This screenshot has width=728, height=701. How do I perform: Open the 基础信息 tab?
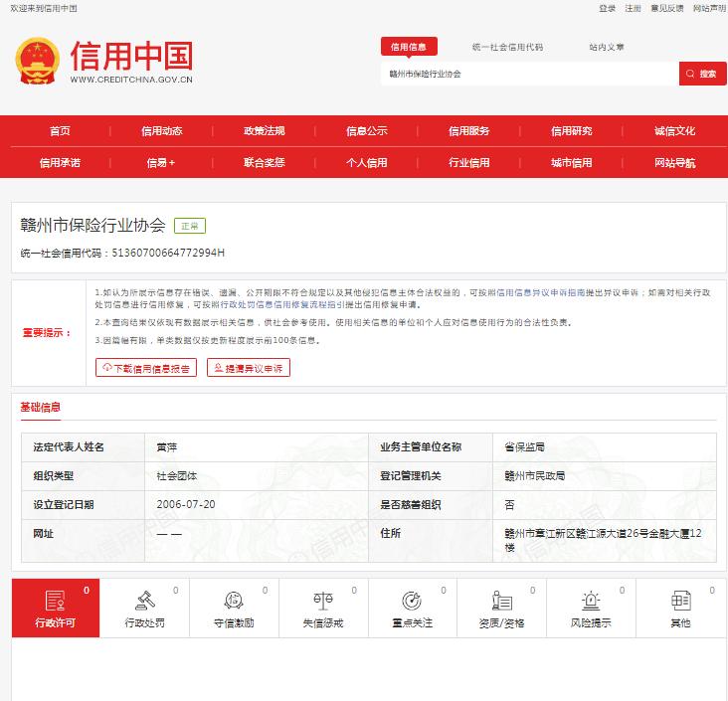[x=41, y=407]
